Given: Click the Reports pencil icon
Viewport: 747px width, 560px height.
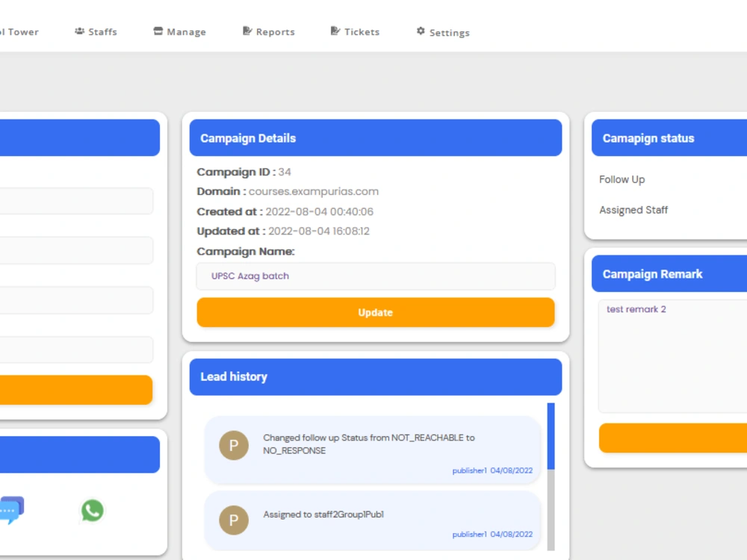Looking at the screenshot, I should pyautogui.click(x=247, y=31).
